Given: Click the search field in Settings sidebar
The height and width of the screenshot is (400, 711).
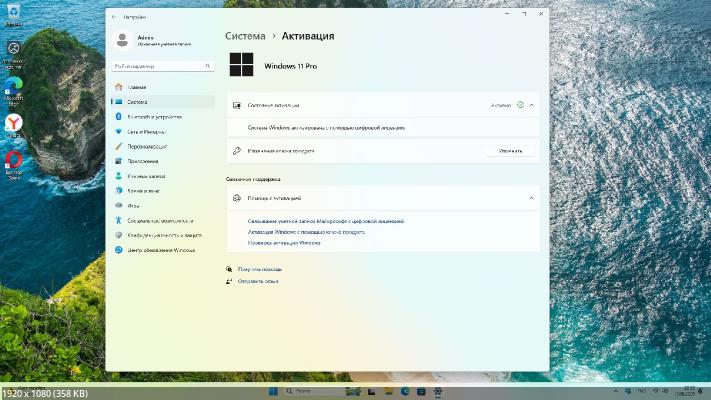Looking at the screenshot, I should pyautogui.click(x=163, y=66).
